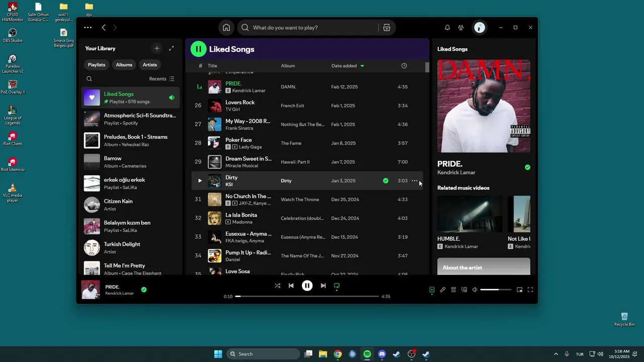Screen dimensions: 644x362
Task: Open Discord from the taskbar
Action: [382, 354]
